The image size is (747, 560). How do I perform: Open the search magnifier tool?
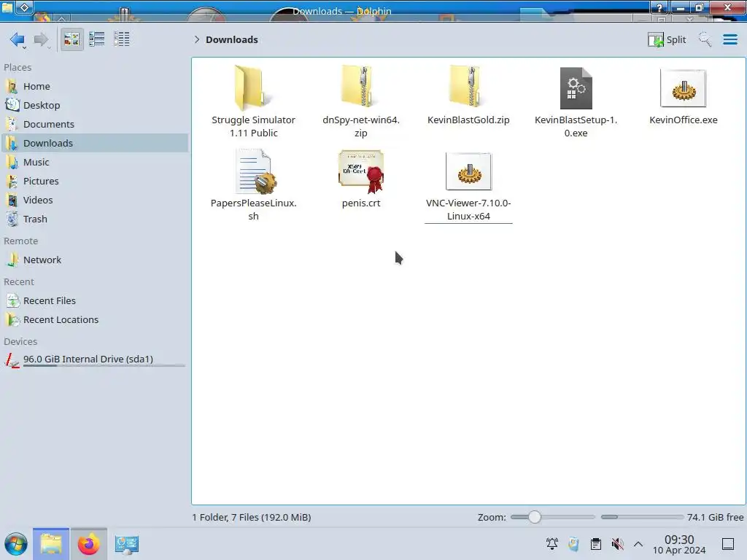[x=705, y=39]
